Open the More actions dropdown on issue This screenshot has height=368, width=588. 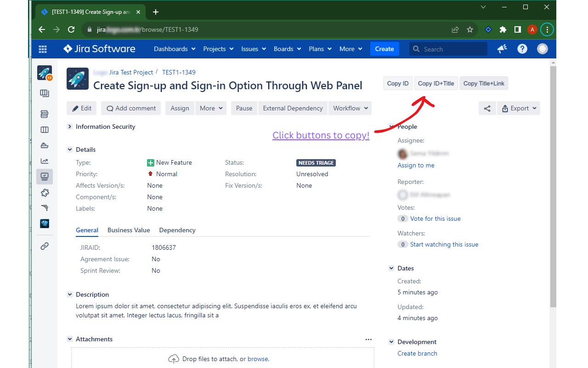tap(211, 108)
